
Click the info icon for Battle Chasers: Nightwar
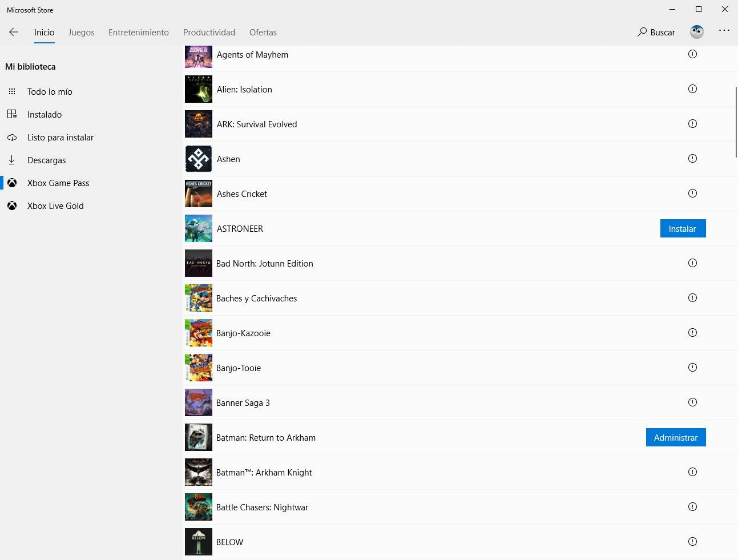coord(692,507)
